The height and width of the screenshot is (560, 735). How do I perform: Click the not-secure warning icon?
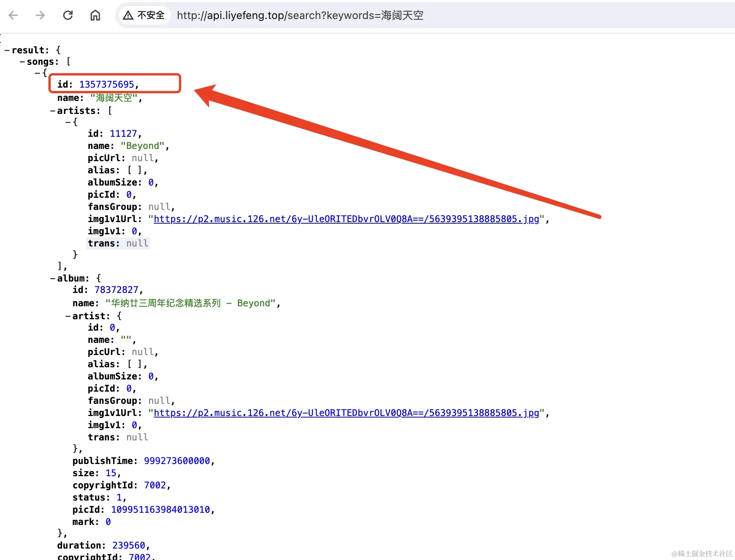click(x=128, y=15)
